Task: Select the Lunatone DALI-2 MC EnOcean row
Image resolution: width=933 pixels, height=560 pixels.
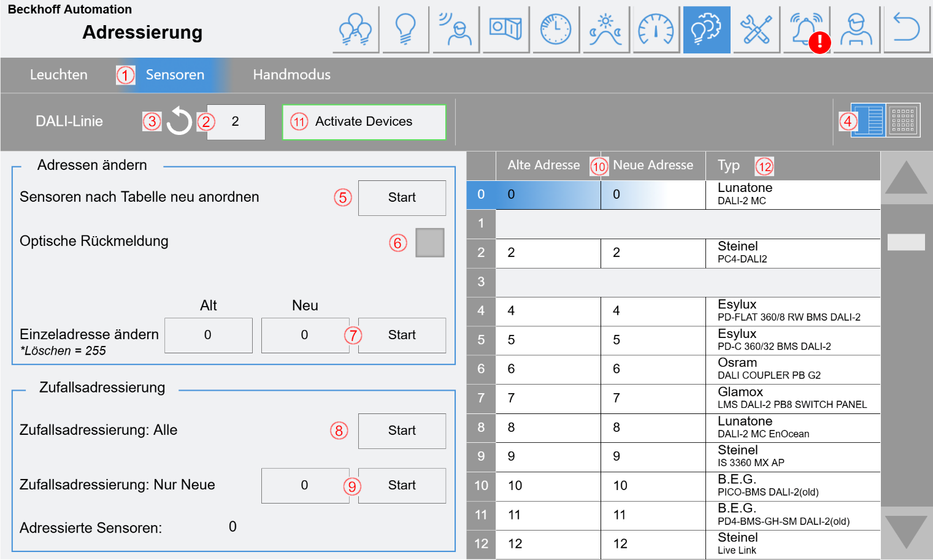Action: tap(673, 428)
